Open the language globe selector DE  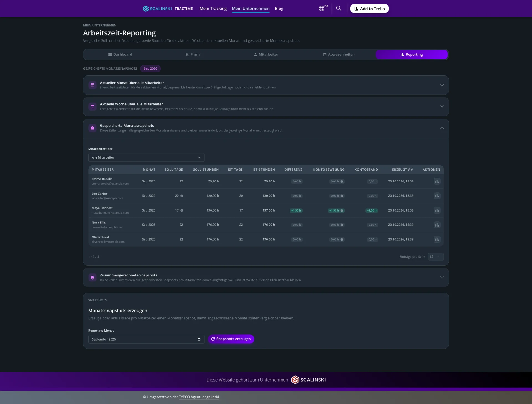(323, 8)
